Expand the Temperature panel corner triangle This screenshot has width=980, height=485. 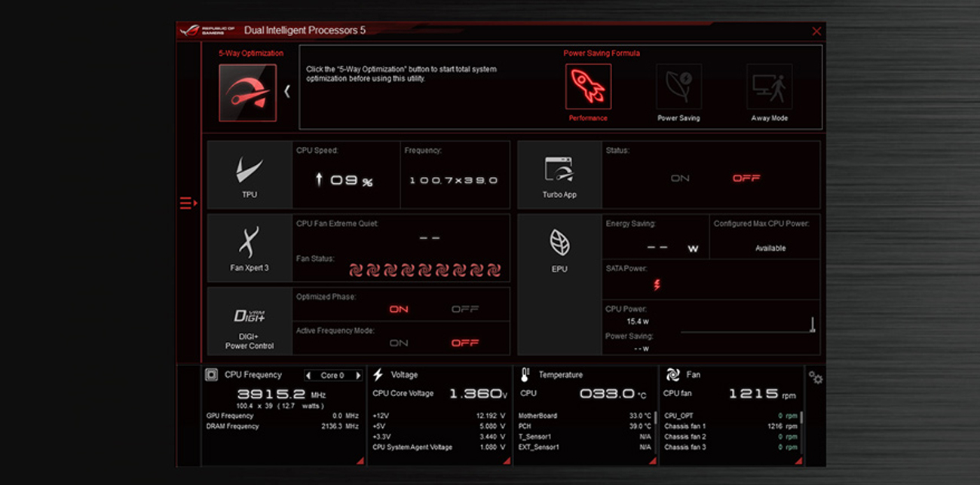653,461
